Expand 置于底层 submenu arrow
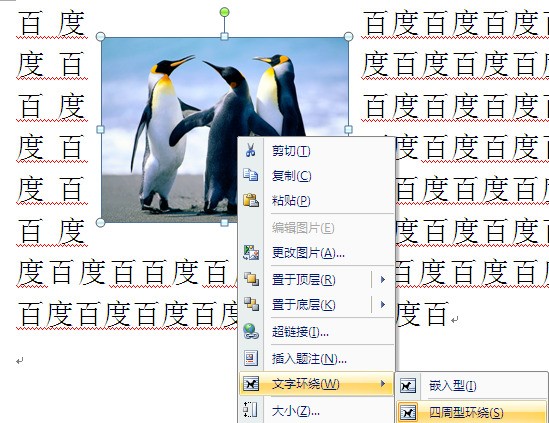The height and width of the screenshot is (423, 549). [x=383, y=305]
